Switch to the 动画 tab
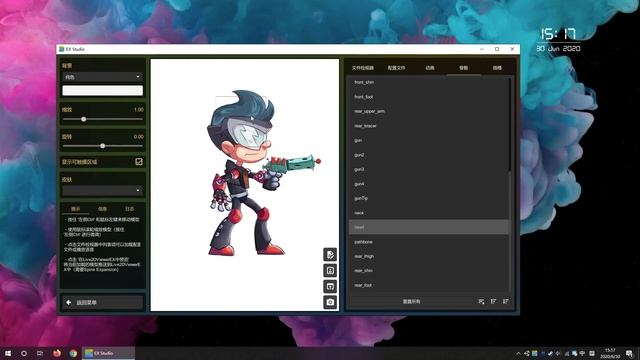The image size is (640, 360). [x=430, y=68]
